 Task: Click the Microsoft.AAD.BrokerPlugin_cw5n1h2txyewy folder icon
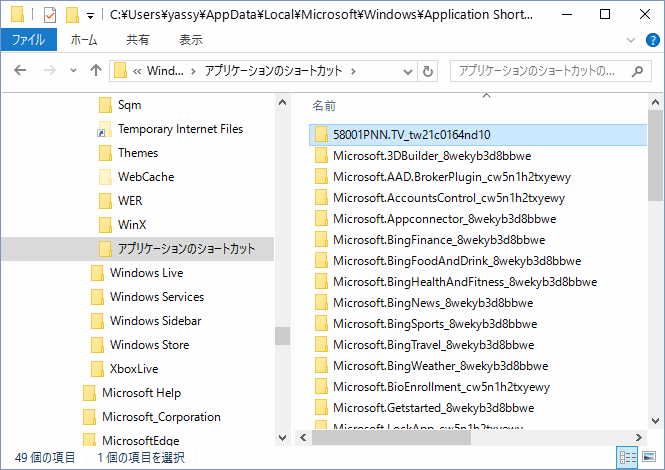(321, 177)
